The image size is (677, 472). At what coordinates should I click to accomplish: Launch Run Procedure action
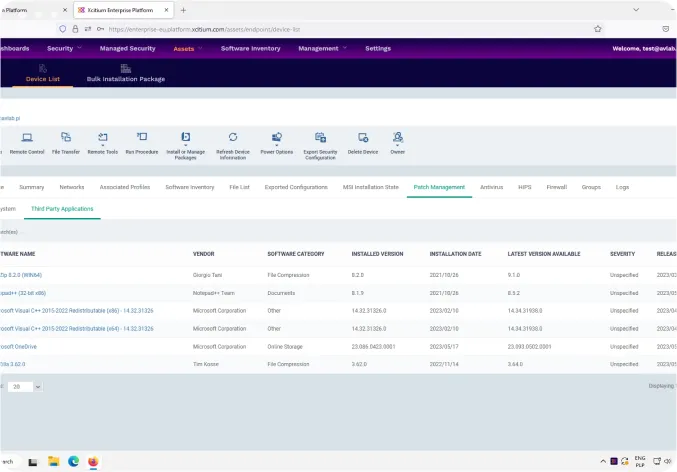(142, 143)
